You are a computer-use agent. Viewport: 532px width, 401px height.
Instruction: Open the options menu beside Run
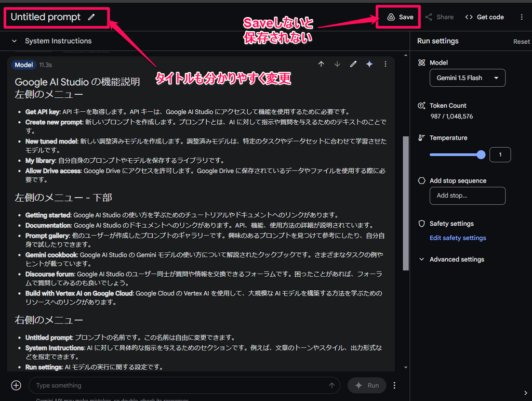(x=394, y=385)
